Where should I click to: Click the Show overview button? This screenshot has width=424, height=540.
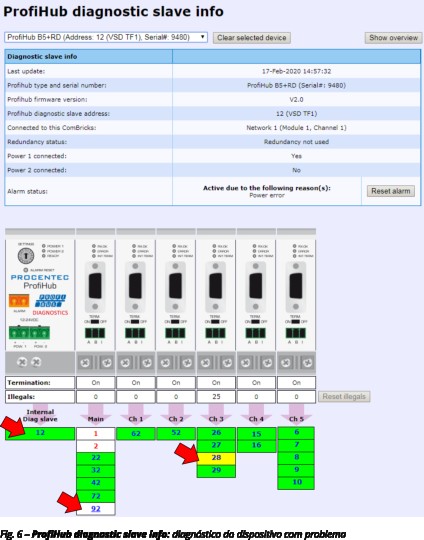[393, 38]
